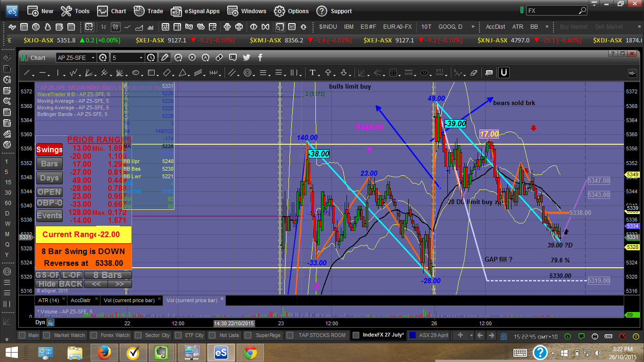Viewport: 644px width, 362px height.
Task: Click the search magnifier in symbol box
Action: [x=582, y=10]
